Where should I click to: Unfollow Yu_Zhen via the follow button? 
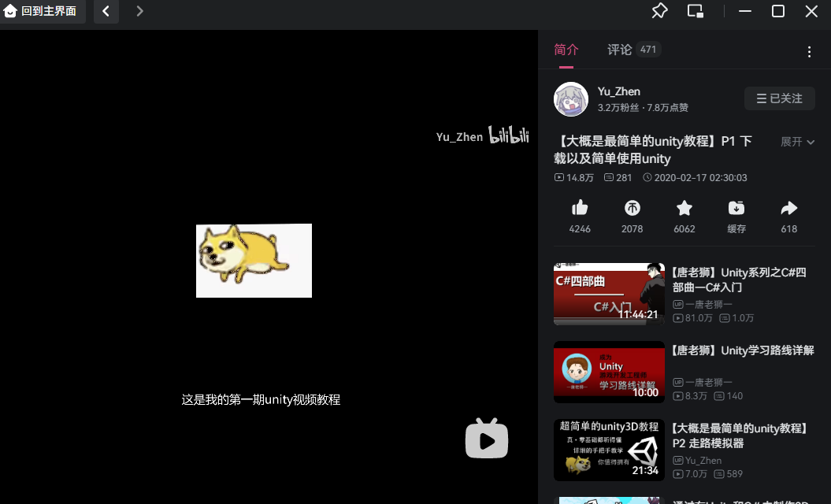pyautogui.click(x=779, y=98)
